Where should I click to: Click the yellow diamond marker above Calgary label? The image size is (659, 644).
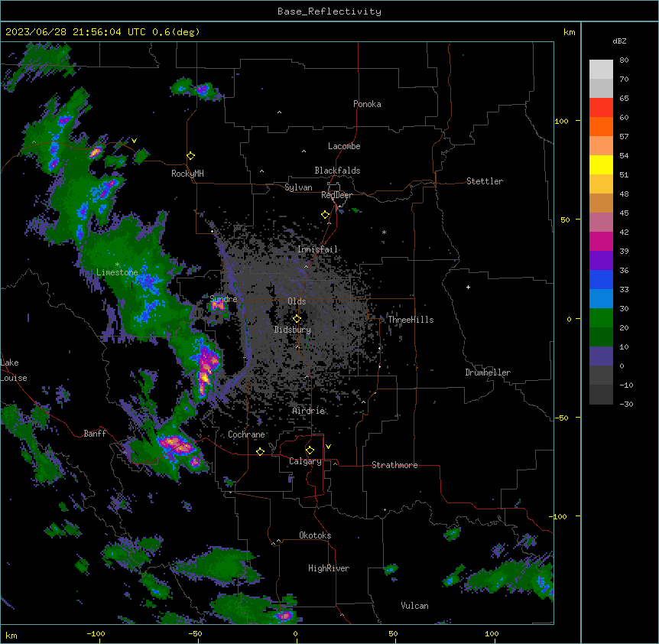(x=310, y=450)
